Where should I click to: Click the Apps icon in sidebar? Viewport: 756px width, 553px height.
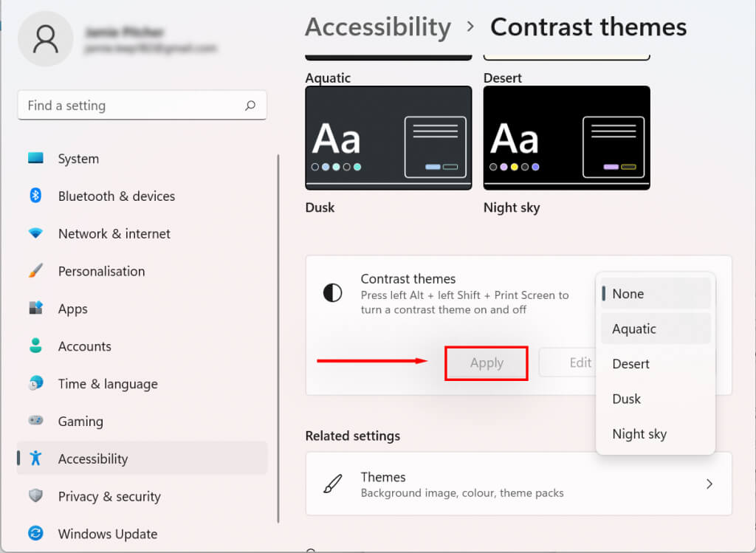pos(35,309)
